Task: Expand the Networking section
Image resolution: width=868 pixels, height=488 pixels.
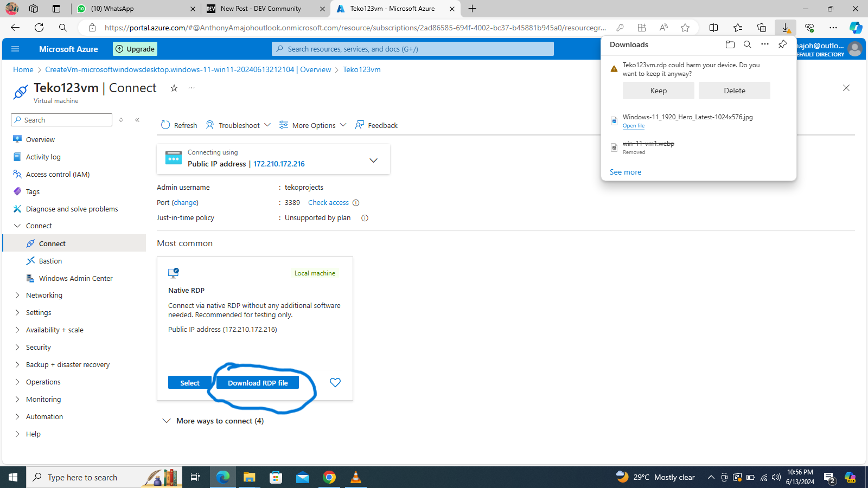Action: point(44,295)
